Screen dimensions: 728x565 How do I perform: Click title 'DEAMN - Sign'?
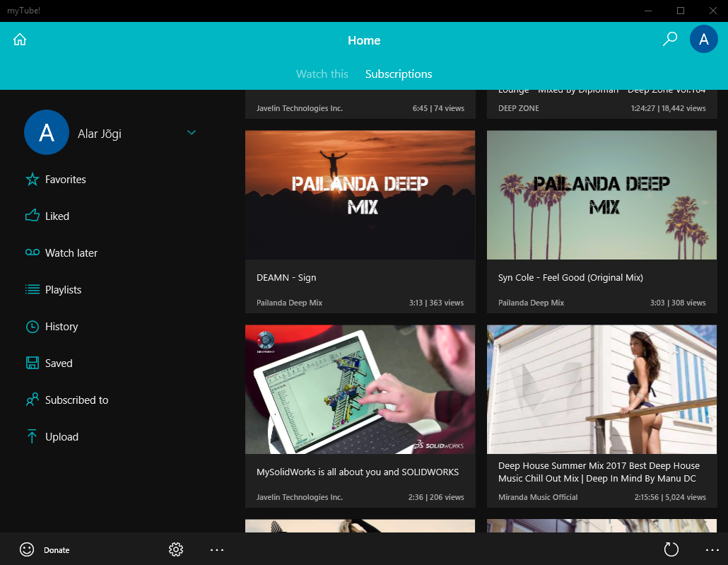[286, 277]
